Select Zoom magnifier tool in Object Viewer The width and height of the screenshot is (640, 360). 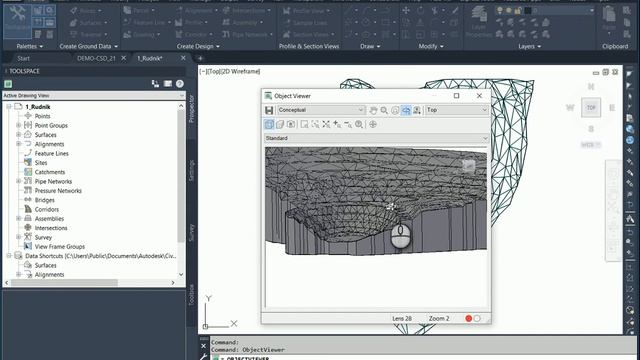[x=384, y=110]
